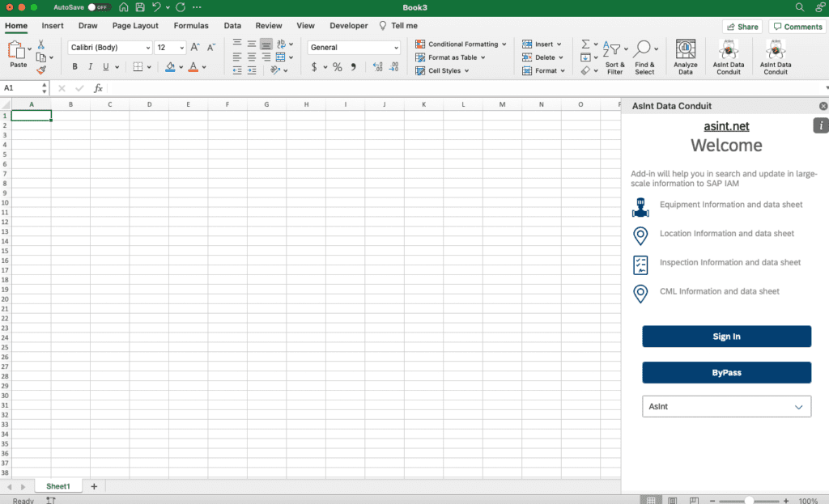Expand the AsInt selection dropdown
829x504 pixels.
coord(726,406)
